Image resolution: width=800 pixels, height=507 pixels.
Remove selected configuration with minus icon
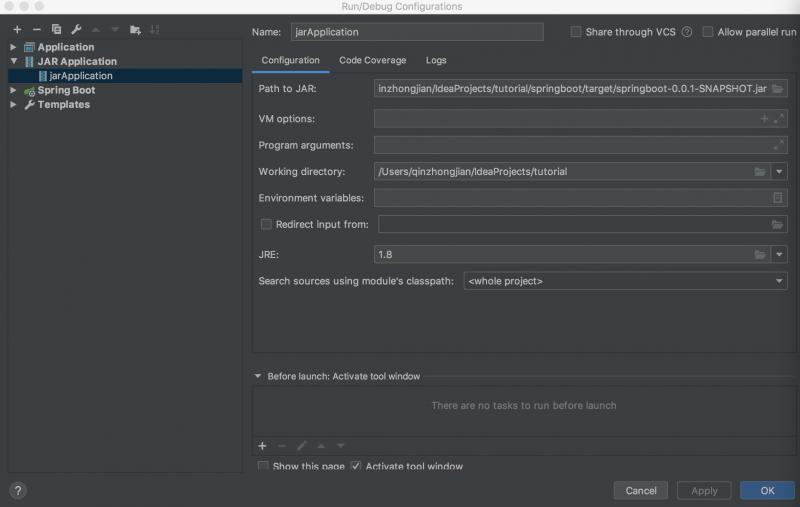[x=37, y=30]
